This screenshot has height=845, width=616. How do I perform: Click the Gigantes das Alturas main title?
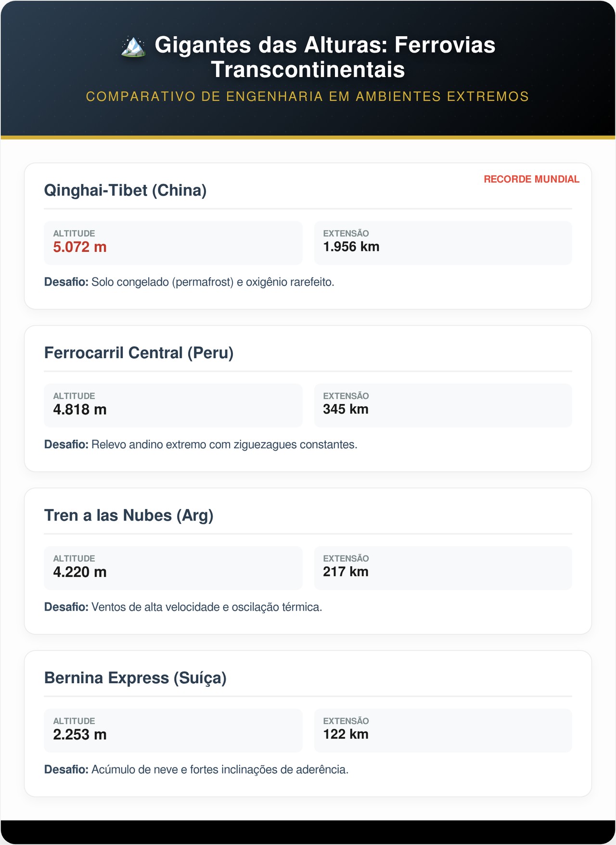tap(325, 57)
